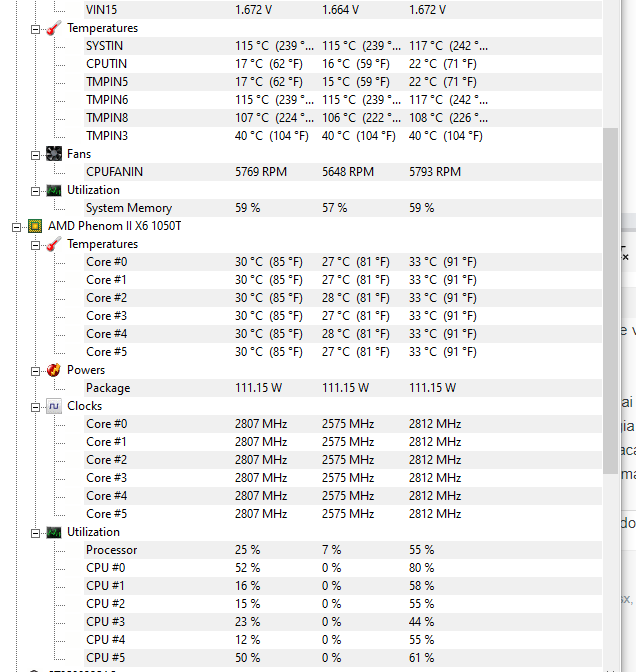Viewport: 636px width, 672px height.
Task: Select the CPUFANIN fan label
Action: (x=114, y=172)
